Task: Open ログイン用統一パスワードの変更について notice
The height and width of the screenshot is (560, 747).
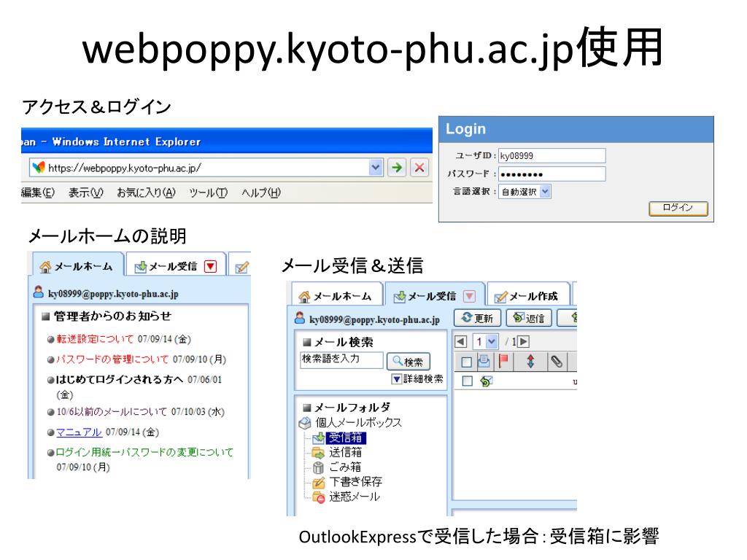Action: pos(145,452)
